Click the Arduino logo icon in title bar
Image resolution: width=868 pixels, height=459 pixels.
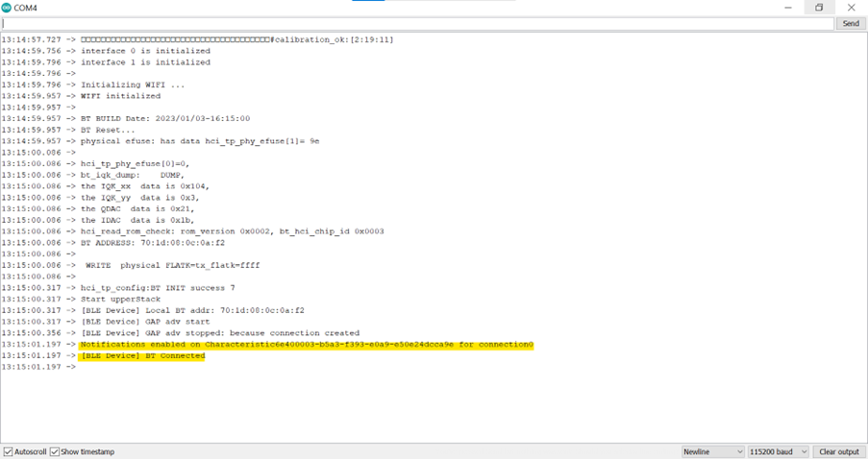click(9, 8)
